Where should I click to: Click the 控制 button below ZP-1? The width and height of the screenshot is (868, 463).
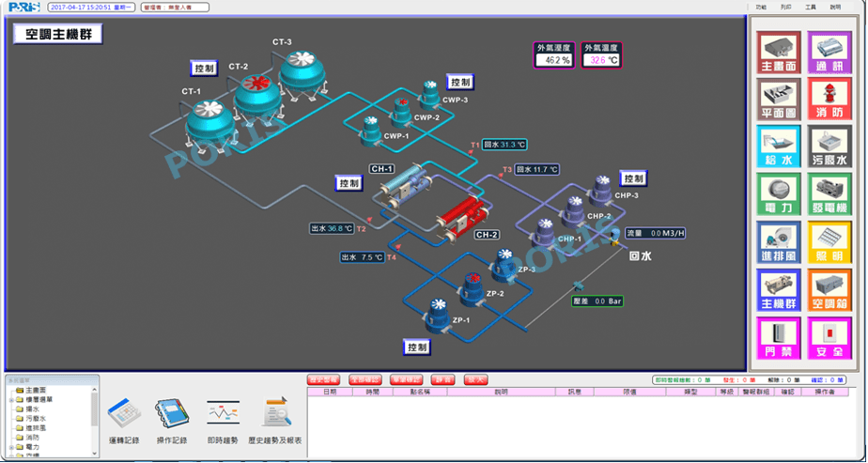click(x=417, y=347)
